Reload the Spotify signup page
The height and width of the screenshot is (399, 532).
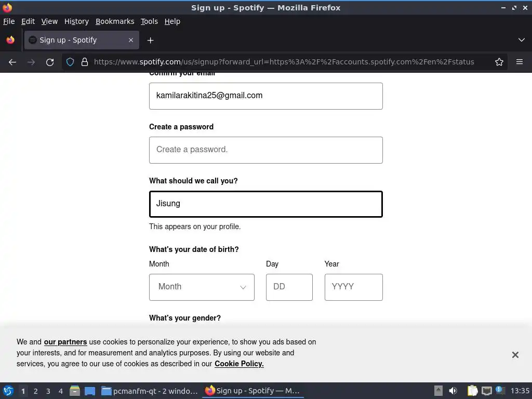(50, 62)
